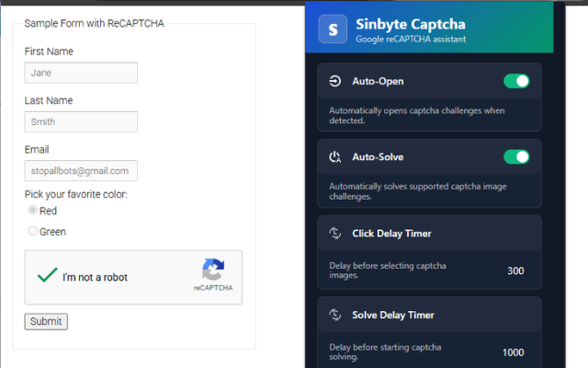Click 'Delay before starting captcha solving' text

pyautogui.click(x=385, y=351)
